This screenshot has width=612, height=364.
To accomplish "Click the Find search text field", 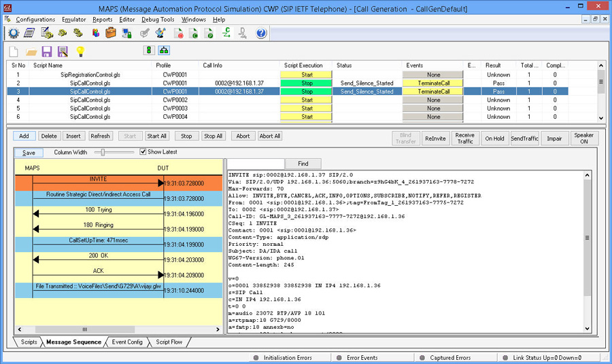I will point(256,164).
